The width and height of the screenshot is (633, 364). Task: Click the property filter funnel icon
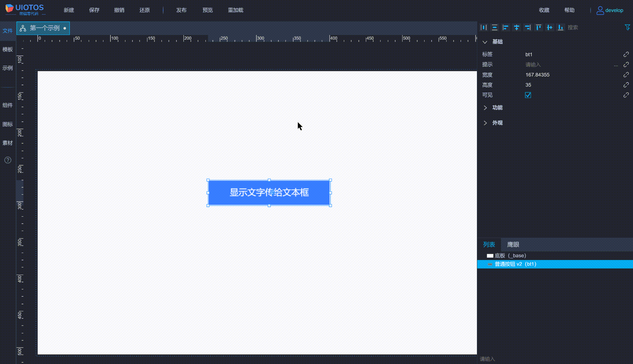627,27
